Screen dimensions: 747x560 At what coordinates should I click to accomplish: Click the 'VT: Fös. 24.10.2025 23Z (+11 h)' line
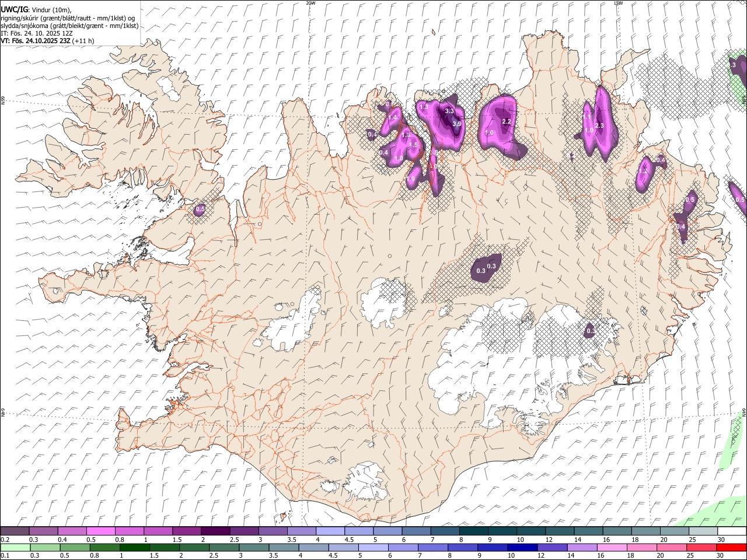[47, 41]
